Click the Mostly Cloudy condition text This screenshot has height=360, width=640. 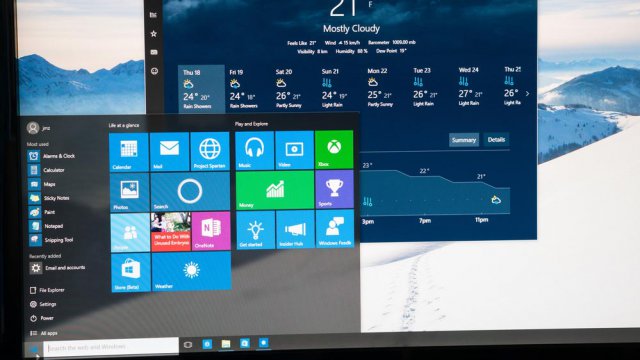(351, 29)
